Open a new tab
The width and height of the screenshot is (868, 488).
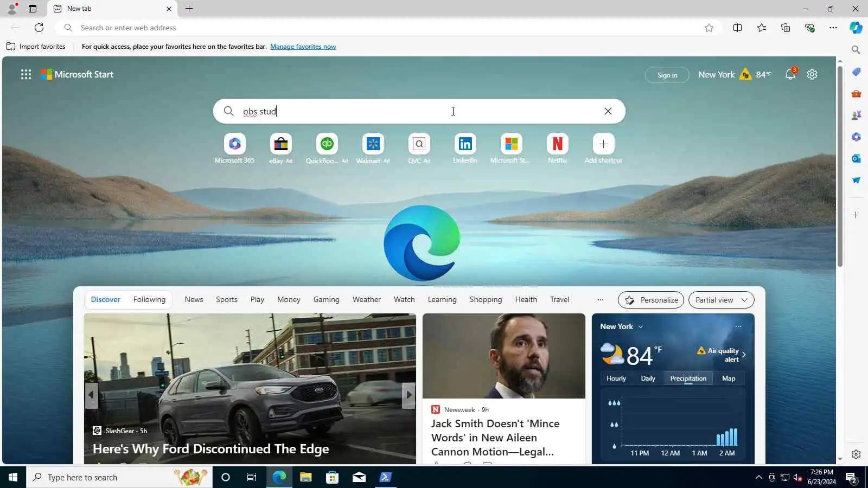click(x=189, y=9)
